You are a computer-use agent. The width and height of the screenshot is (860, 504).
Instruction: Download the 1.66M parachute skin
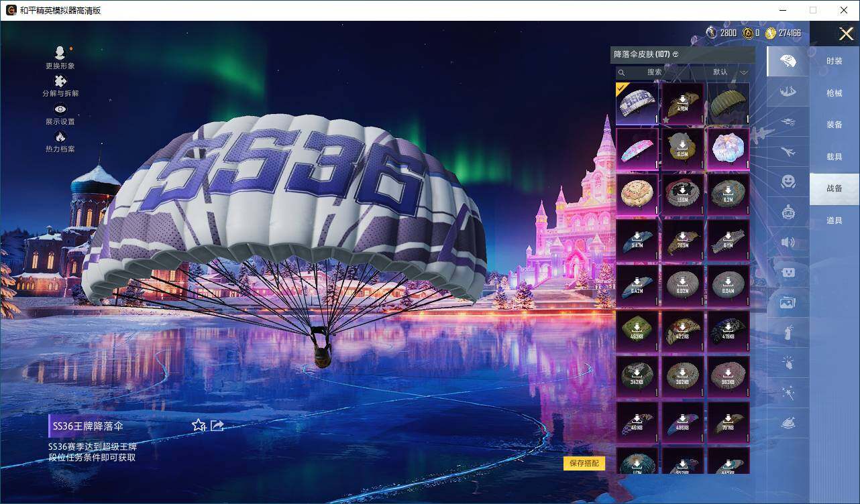[x=683, y=195]
